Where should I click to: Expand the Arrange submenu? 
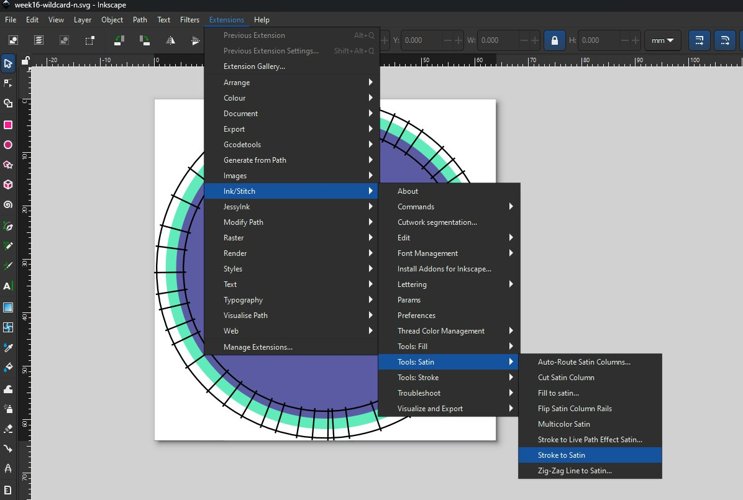pos(291,82)
